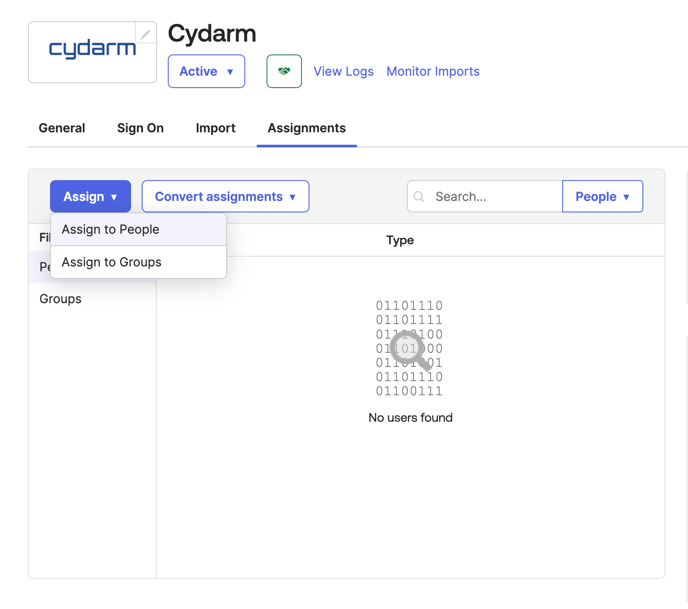Viewport: 688px width, 609px height.
Task: Click the search magnifier icon
Action: click(419, 197)
